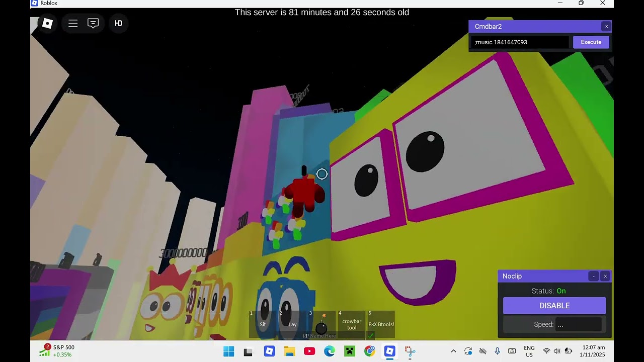Viewport: 644px width, 362px height.
Task: Switch to active Roblox taskbar window
Action: [x=390, y=351]
